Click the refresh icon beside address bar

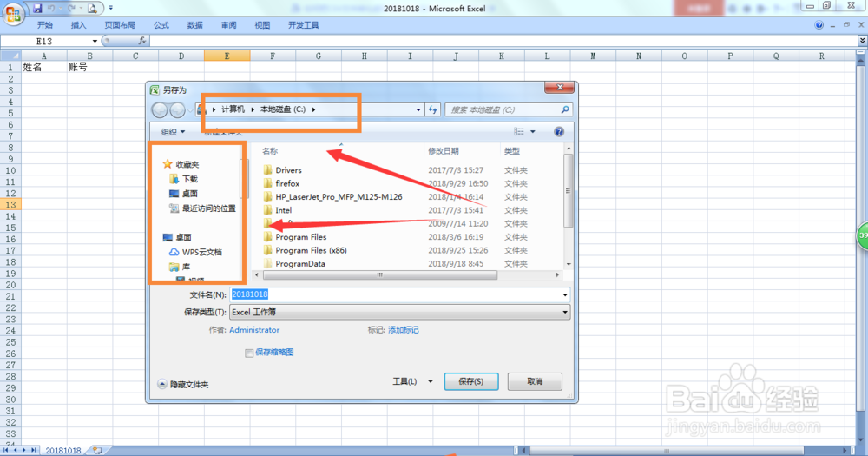(433, 109)
